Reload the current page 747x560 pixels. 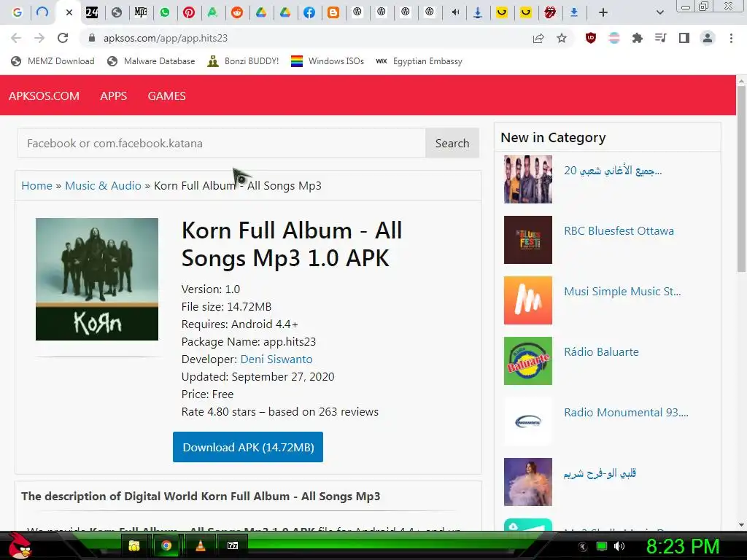pos(63,38)
